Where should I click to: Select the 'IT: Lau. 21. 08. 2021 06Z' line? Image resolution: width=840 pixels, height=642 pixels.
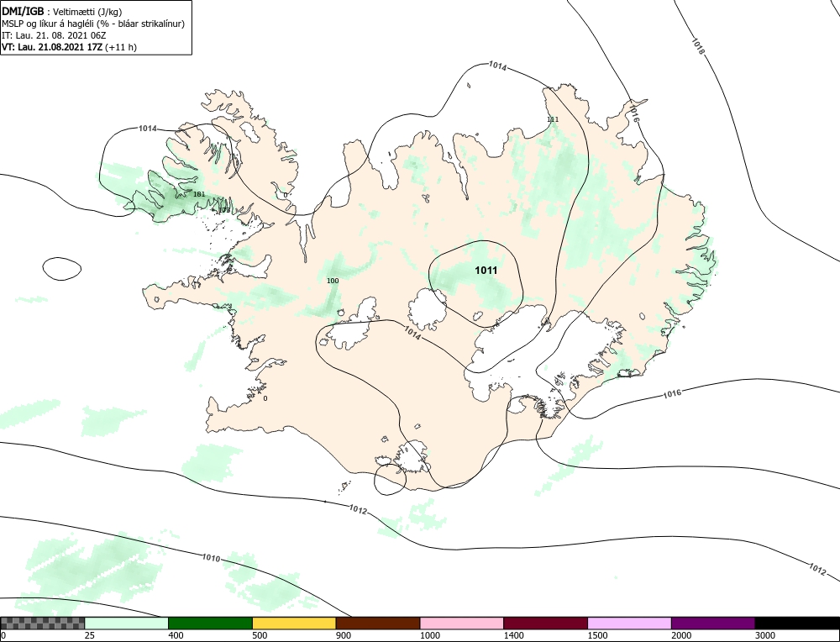pos(54,35)
